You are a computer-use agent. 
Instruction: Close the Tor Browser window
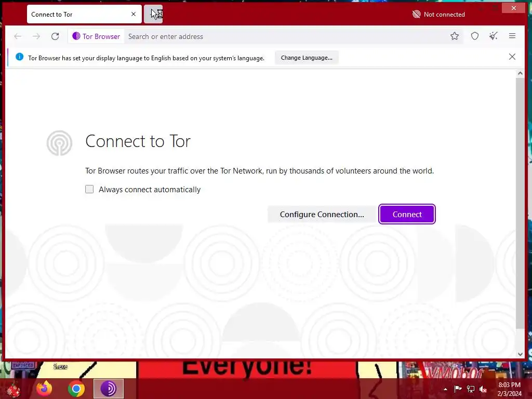[514, 8]
